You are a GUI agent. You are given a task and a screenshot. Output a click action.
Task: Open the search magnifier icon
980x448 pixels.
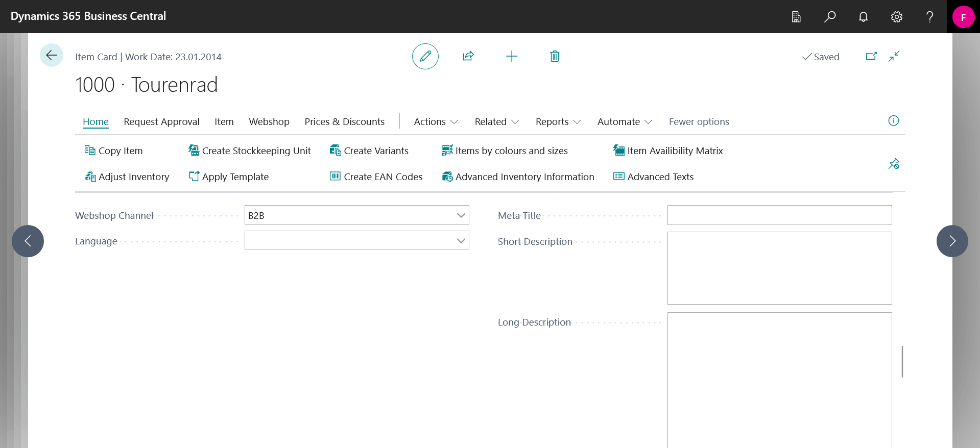pyautogui.click(x=830, y=17)
